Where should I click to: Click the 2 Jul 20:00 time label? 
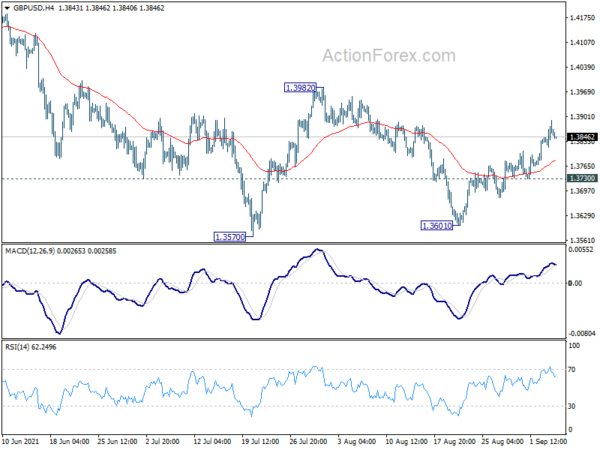163,442
